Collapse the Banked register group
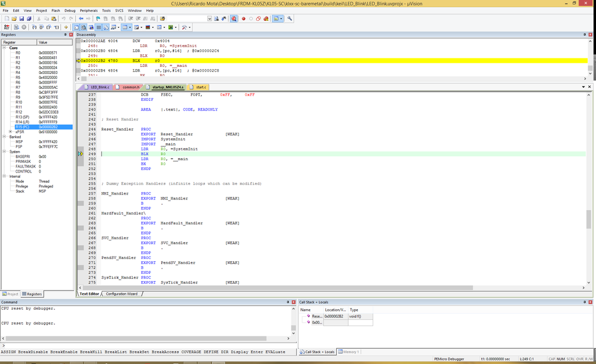 [x=5, y=137]
